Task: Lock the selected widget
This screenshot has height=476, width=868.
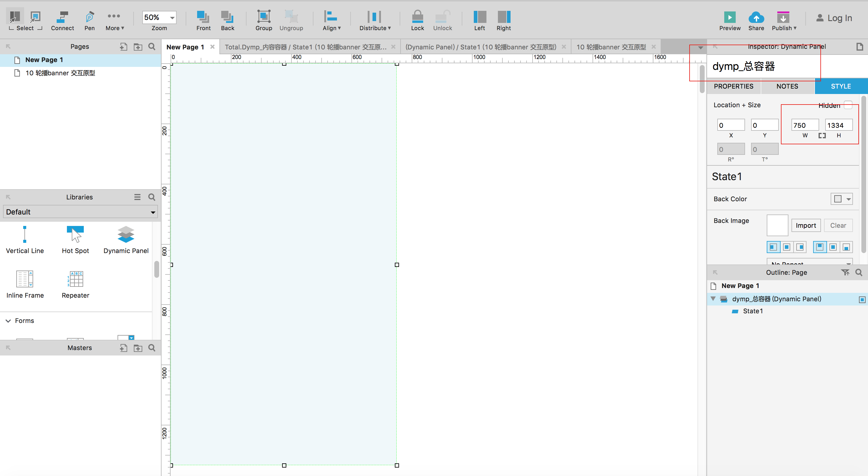Action: [417, 17]
